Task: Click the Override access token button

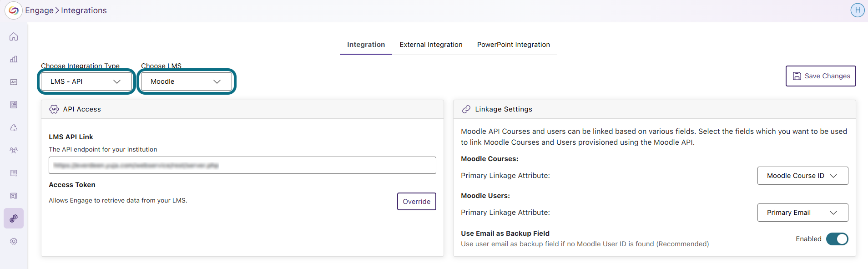Action: click(416, 202)
